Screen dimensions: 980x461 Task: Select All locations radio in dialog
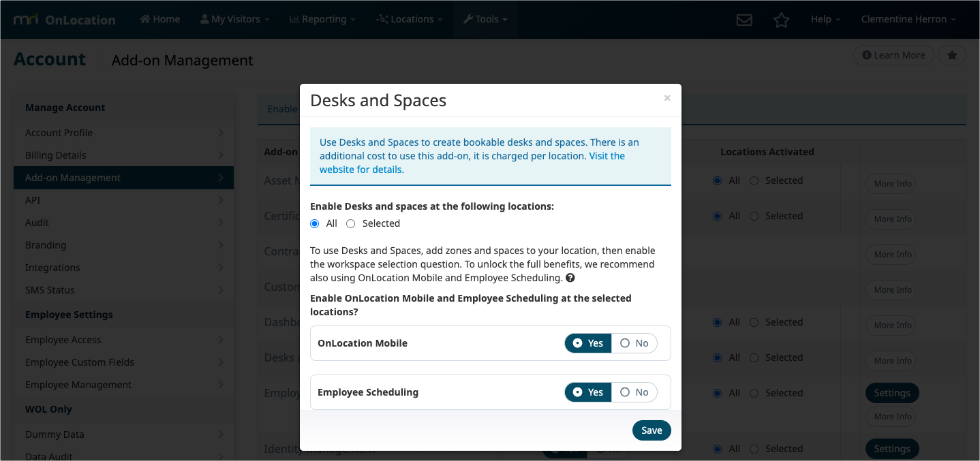315,223
